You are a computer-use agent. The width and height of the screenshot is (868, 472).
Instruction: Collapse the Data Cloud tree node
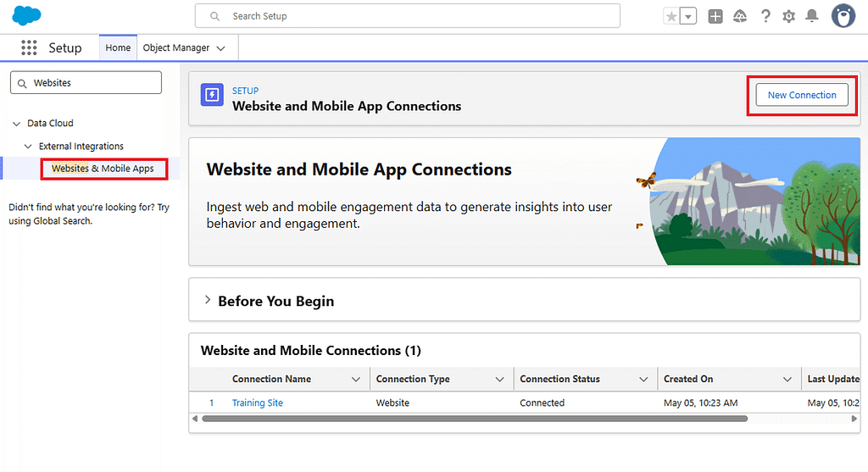(17, 124)
